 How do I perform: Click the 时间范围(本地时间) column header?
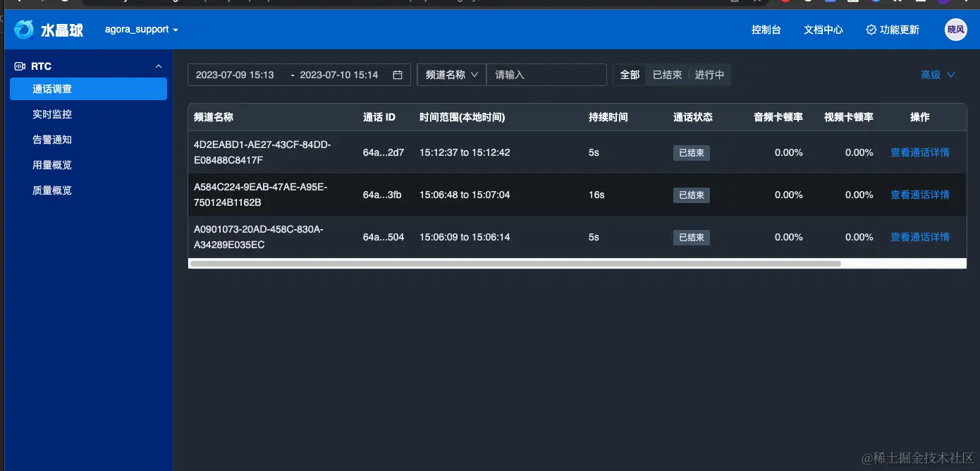(462, 117)
